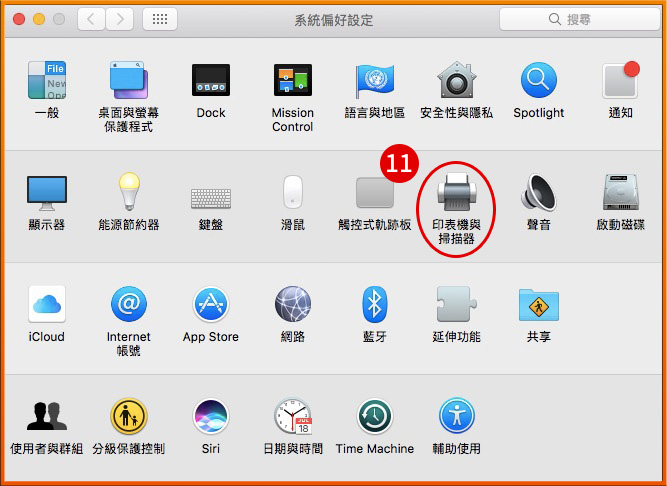This screenshot has height=486, width=667.
Task: Open 鍵盤 keyboard preferences
Action: [x=211, y=198]
